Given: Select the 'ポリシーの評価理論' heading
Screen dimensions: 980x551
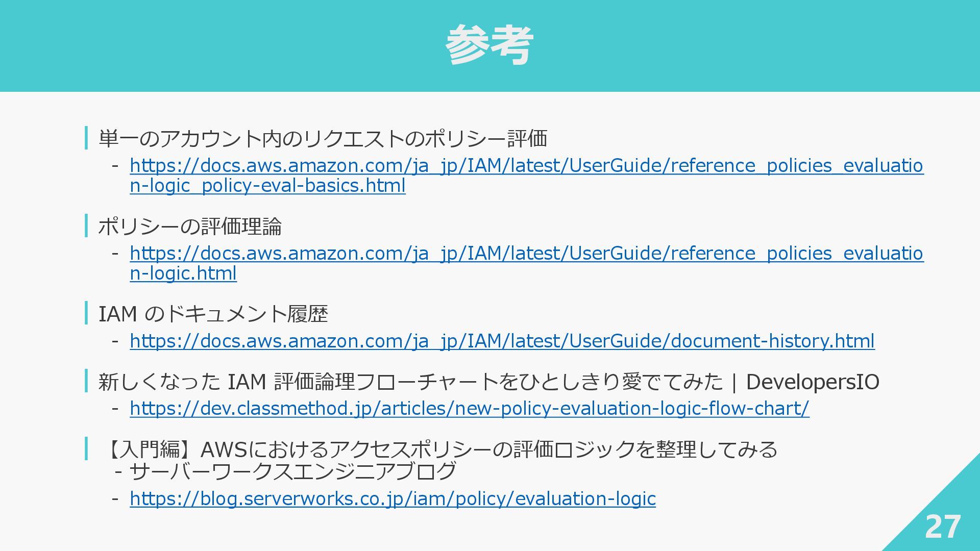Looking at the screenshot, I should pos(190,227).
